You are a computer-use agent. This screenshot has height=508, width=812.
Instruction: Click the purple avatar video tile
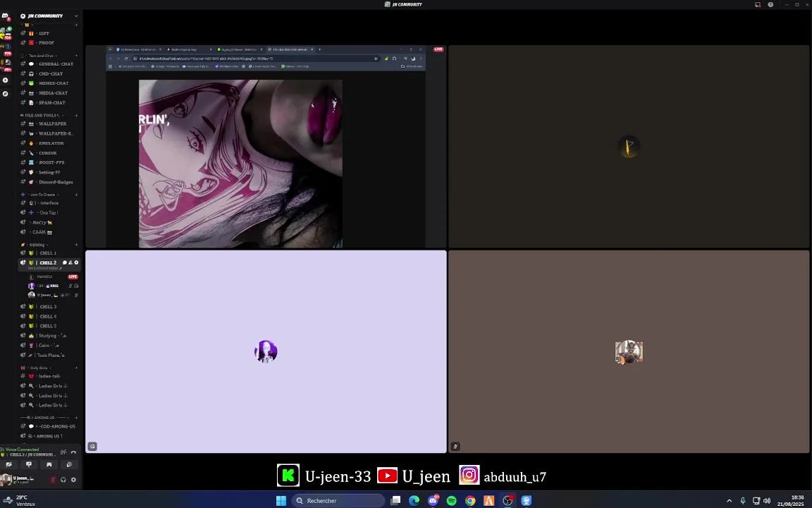point(266,351)
